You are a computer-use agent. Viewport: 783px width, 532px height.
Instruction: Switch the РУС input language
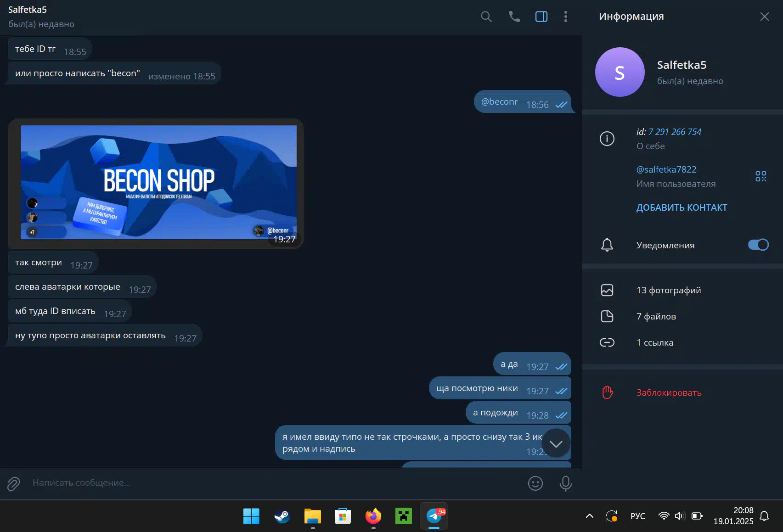coord(637,516)
